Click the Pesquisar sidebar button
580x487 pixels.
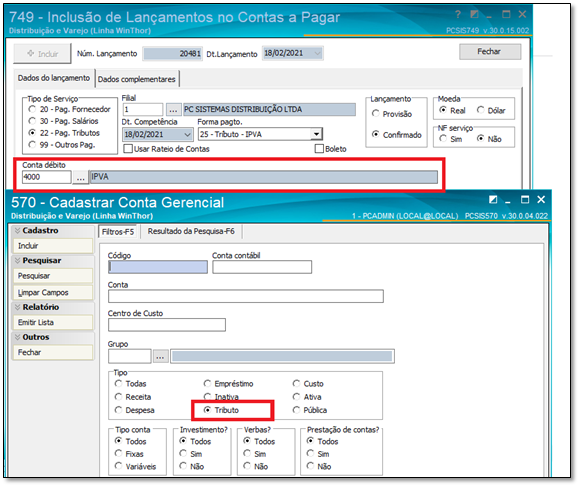click(53, 276)
